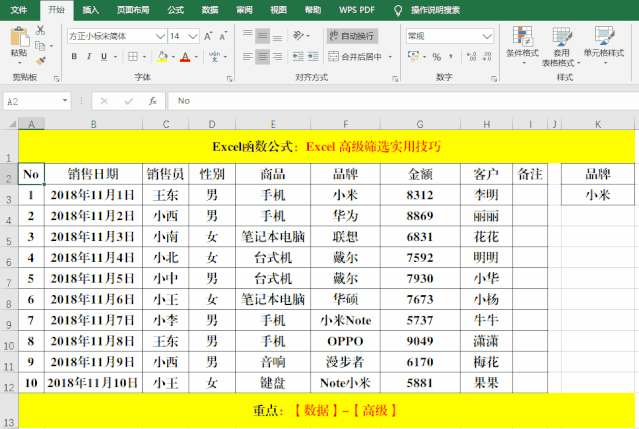The image size is (639, 429).
Task: Click the Paste (粘贴) button
Action: pos(18,43)
